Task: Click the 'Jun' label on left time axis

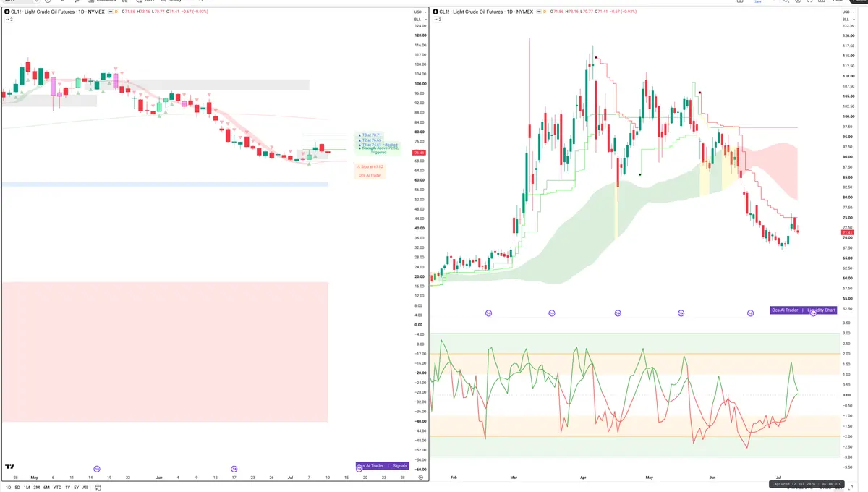Action: [158, 478]
